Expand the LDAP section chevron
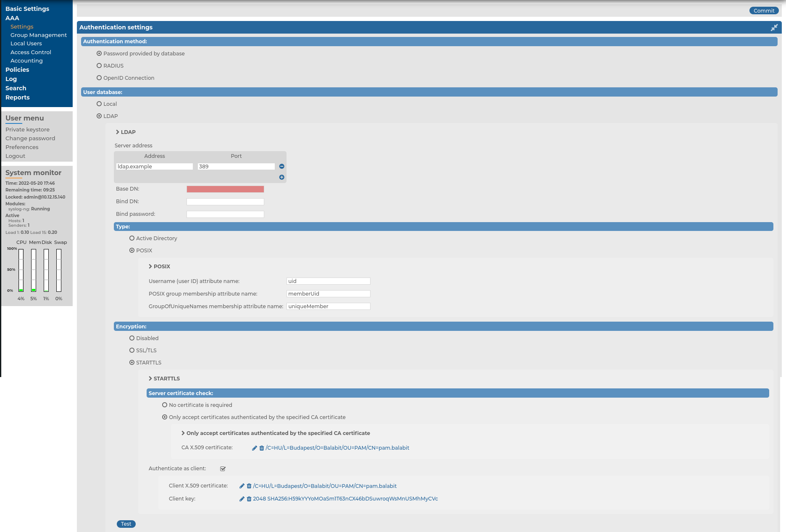Screen dimensions: 786x532 (x=118, y=132)
